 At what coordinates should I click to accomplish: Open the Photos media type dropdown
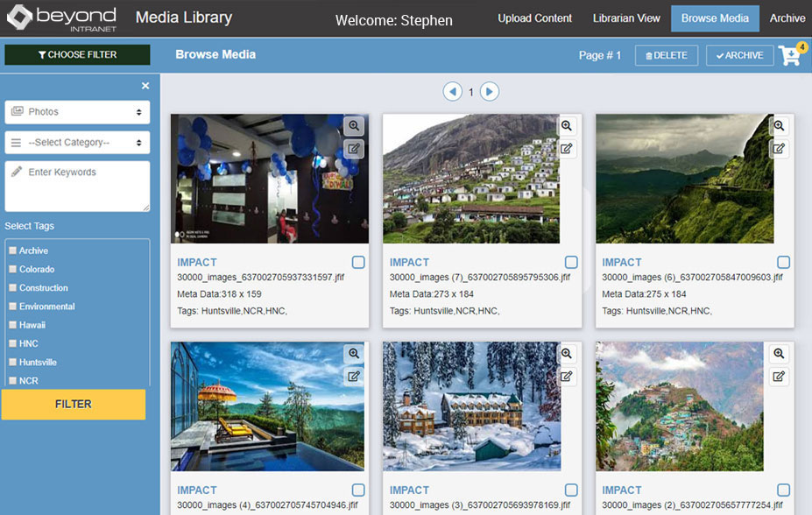coord(77,112)
